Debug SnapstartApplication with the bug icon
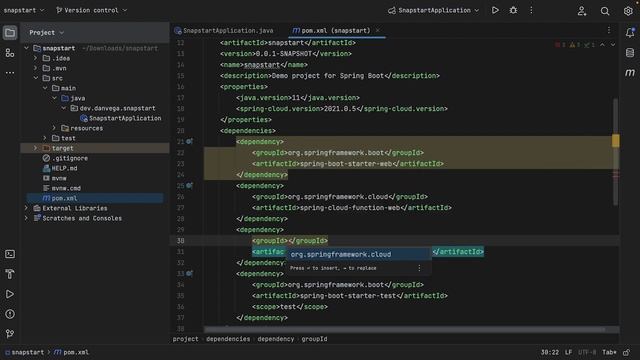This screenshot has width=640, height=360. click(513, 10)
